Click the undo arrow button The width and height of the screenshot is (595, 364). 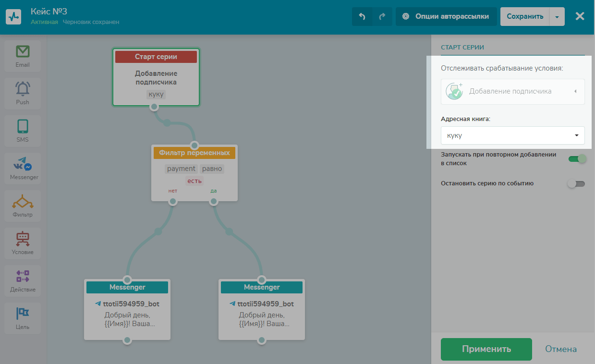coord(362,16)
